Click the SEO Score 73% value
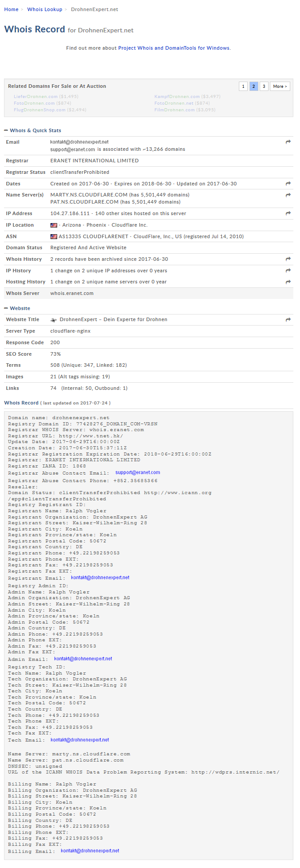The image size is (300, 868). (x=55, y=354)
